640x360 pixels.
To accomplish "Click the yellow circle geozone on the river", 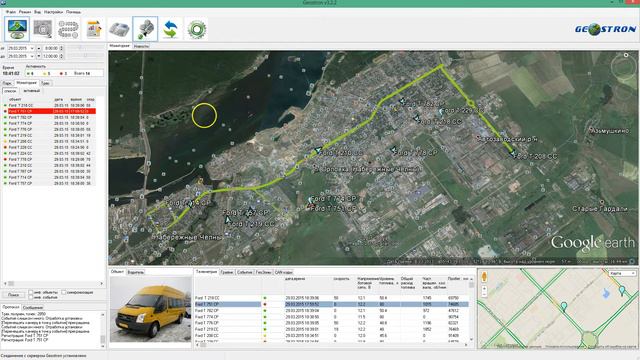I will tap(204, 116).
